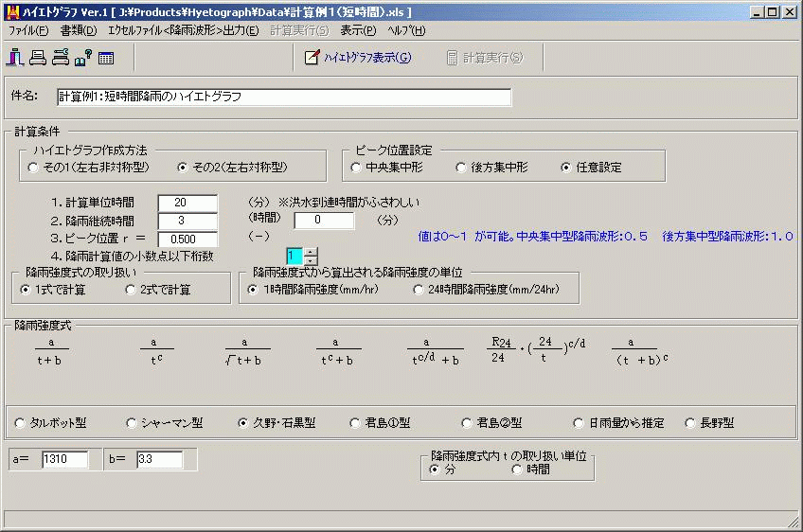Click the table grid toolbar icon
803x532 pixels.
[x=106, y=58]
